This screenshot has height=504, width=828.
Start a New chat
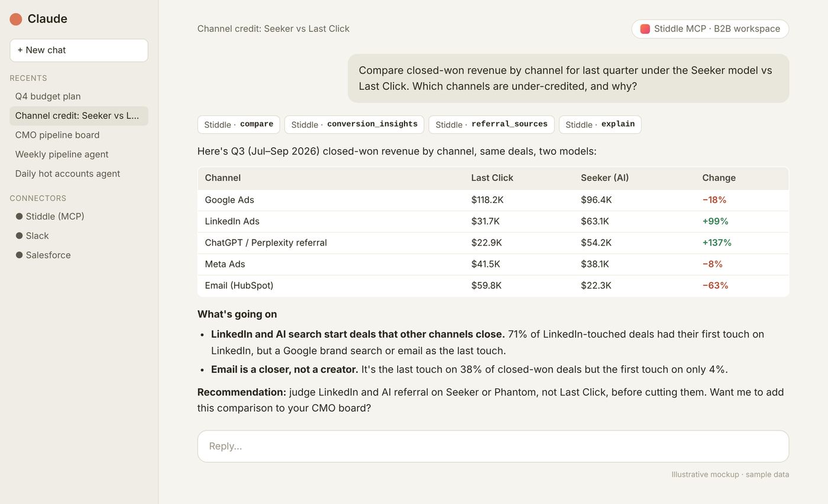(x=79, y=50)
